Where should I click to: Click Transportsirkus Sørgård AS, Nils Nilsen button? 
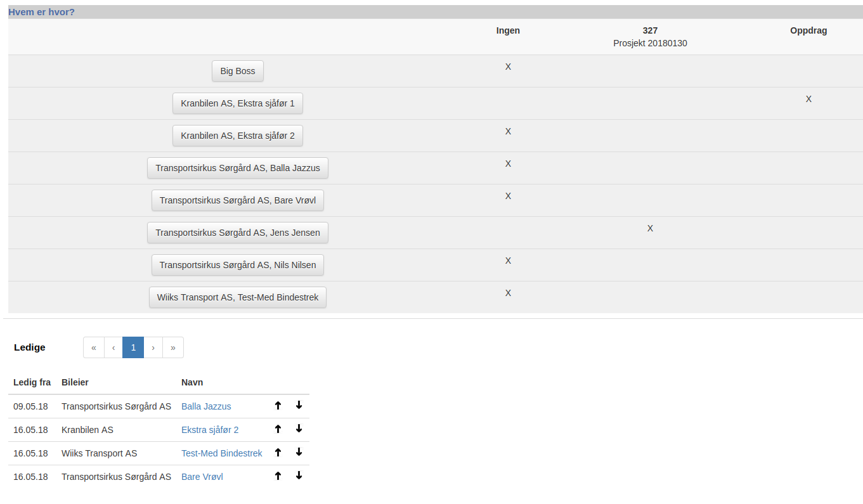point(238,265)
